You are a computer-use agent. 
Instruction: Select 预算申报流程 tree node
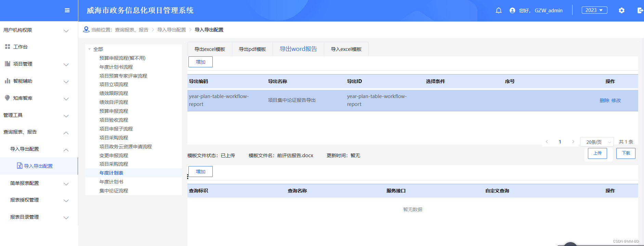click(x=114, y=111)
